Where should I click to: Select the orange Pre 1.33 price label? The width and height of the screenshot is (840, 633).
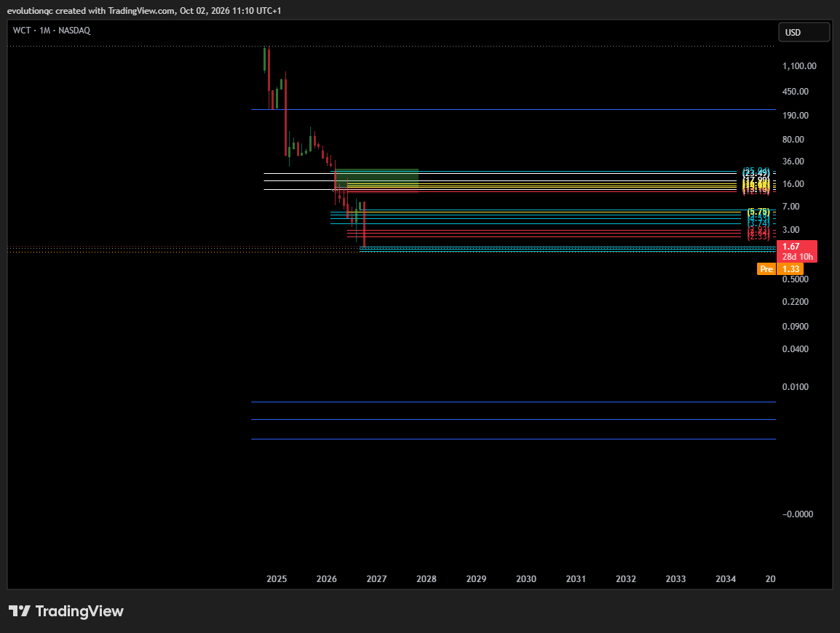tap(780, 268)
